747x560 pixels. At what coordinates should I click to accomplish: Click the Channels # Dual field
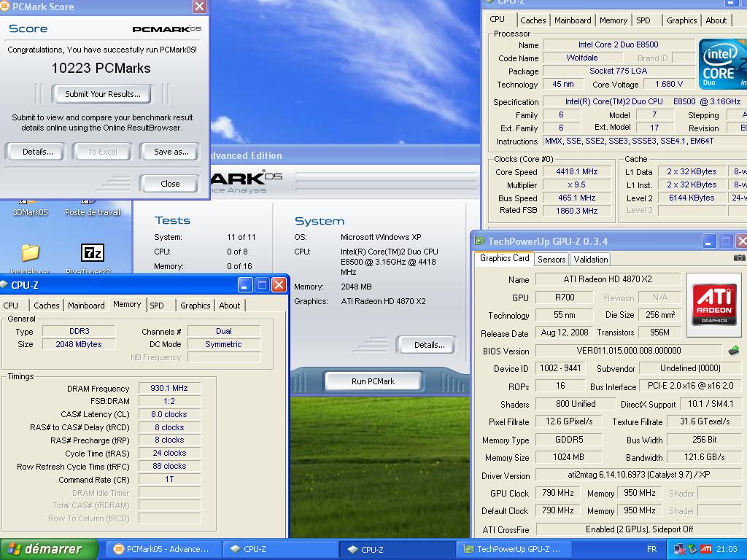[224, 331]
